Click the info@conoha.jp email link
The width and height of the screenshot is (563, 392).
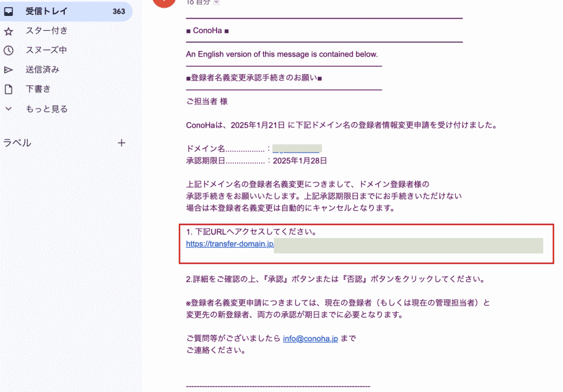(x=310, y=339)
